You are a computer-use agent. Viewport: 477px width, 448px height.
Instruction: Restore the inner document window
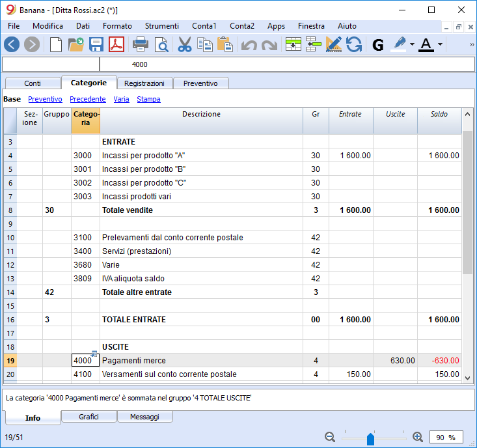(458, 27)
